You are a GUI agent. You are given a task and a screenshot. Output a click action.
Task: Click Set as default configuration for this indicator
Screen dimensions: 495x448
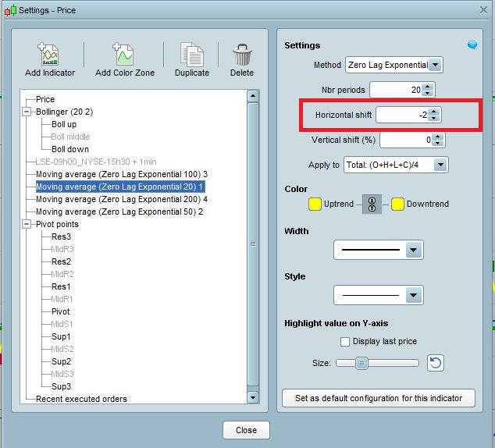click(379, 398)
